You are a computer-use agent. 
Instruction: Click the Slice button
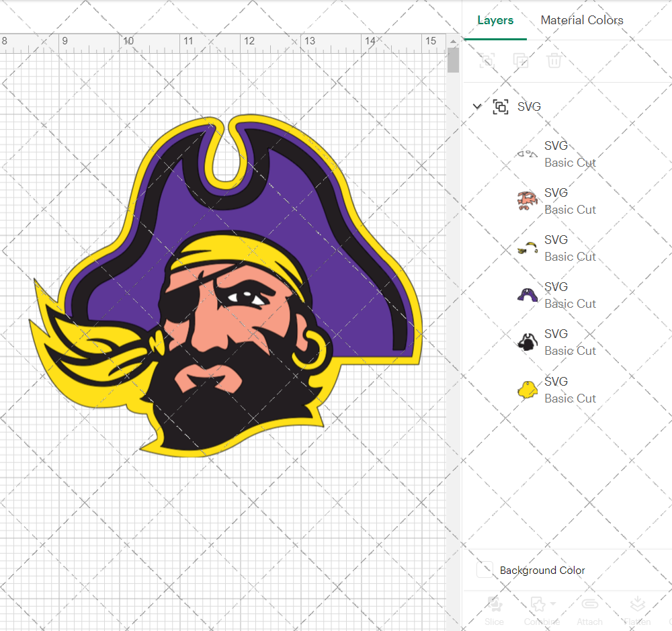(494, 610)
